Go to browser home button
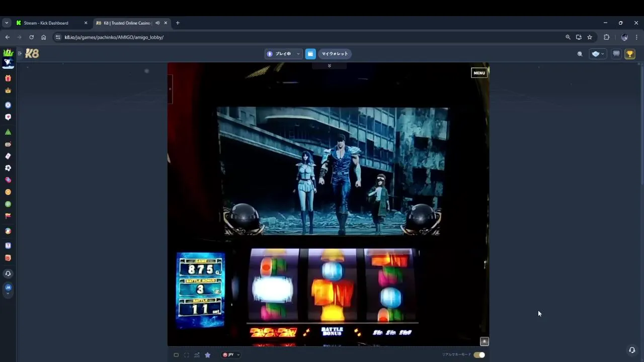This screenshot has height=362, width=644. [x=44, y=37]
